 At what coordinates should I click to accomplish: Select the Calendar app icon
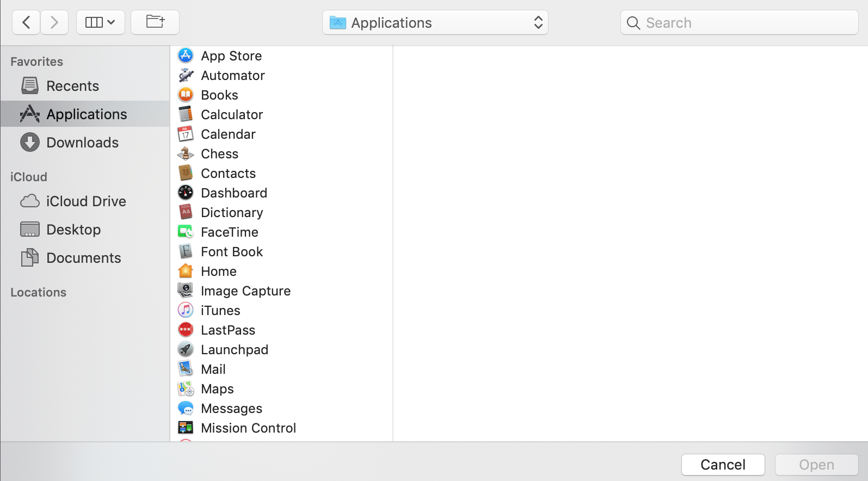(x=186, y=134)
